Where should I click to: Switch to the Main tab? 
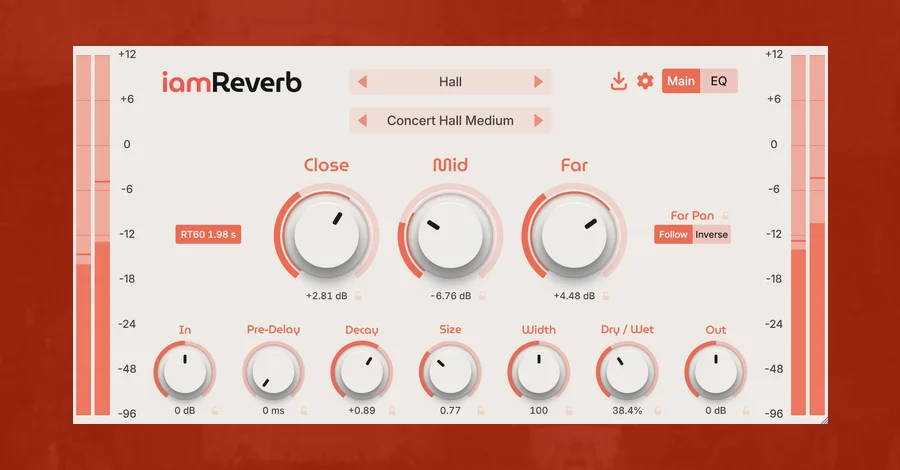pyautogui.click(x=681, y=81)
